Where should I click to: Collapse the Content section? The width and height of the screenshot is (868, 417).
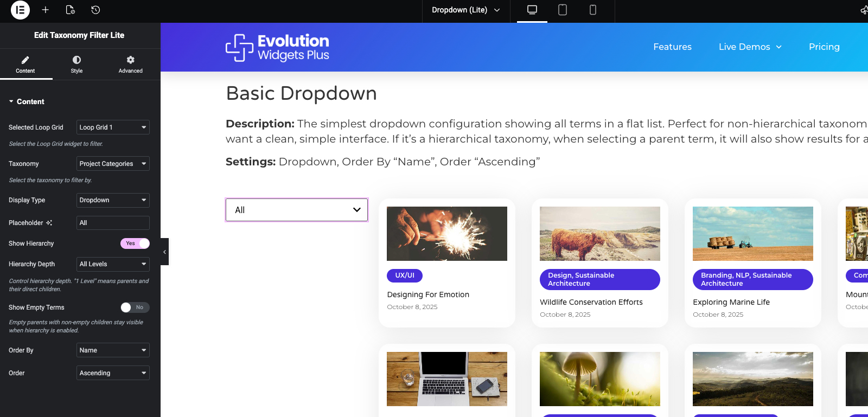point(27,101)
